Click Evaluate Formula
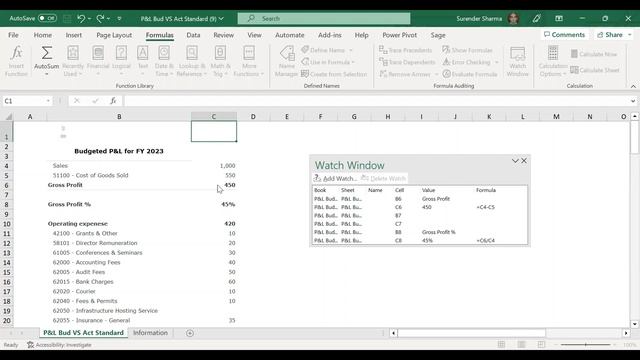The height and width of the screenshot is (360, 640). point(470,74)
